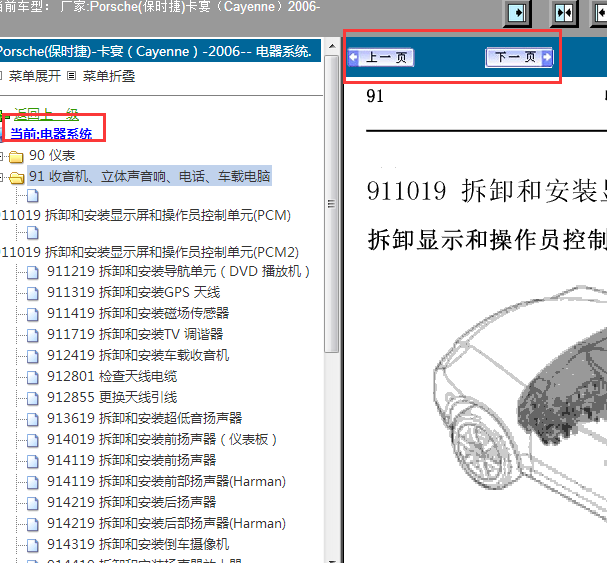The height and width of the screenshot is (563, 607).
Task: Click page icon of 912801 entry
Action: click(x=33, y=377)
